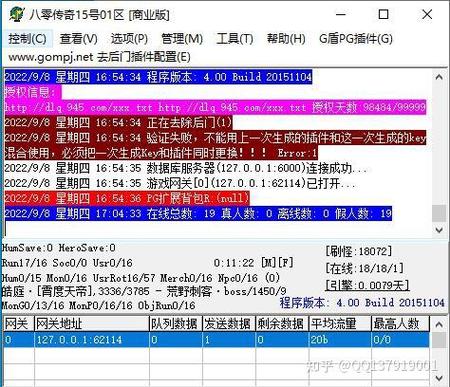Click the 0/0 highest players cell
450x387 pixels.
click(400, 340)
